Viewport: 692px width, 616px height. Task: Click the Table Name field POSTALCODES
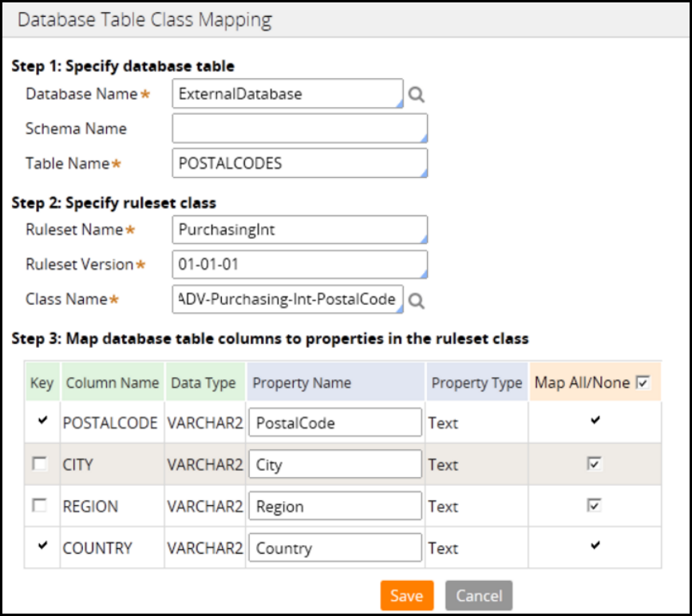[x=299, y=164]
